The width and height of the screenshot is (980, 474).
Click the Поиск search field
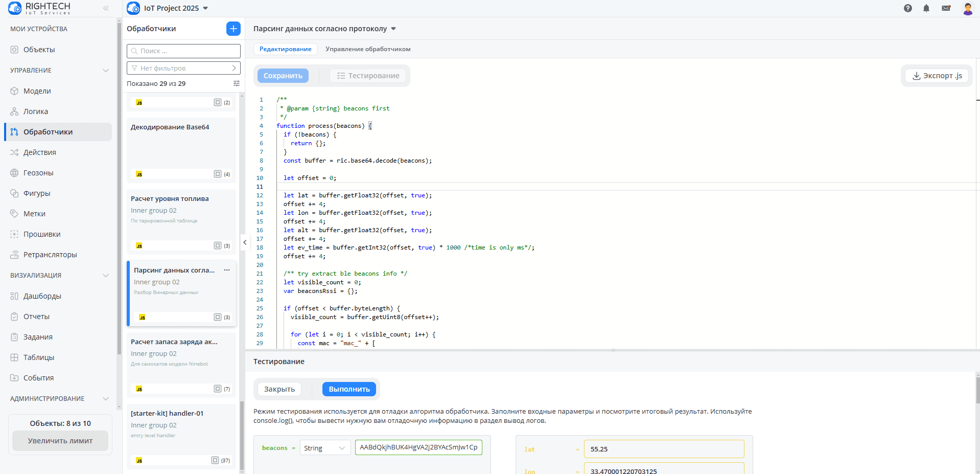pos(183,51)
